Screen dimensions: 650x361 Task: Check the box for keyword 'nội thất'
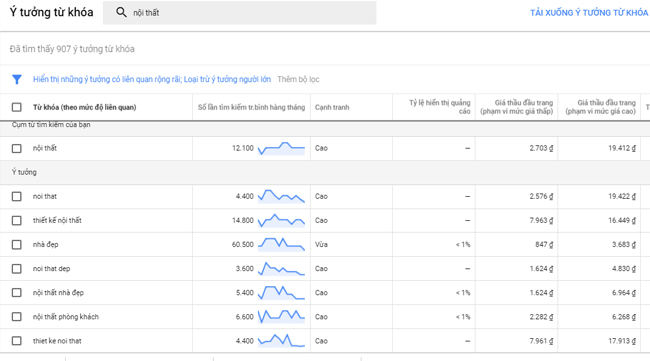coord(17,148)
